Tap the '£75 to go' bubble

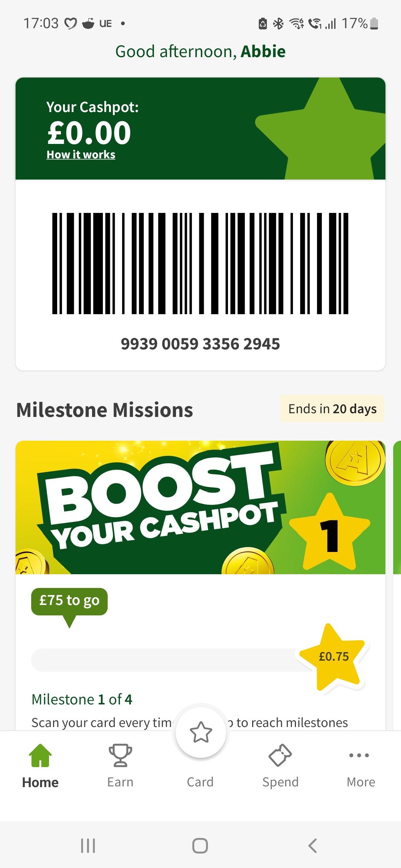pyautogui.click(x=69, y=601)
